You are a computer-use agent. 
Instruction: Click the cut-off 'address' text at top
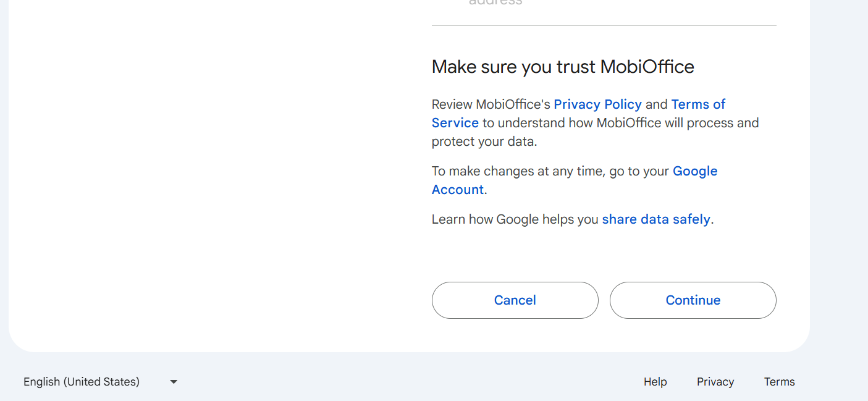pyautogui.click(x=495, y=2)
